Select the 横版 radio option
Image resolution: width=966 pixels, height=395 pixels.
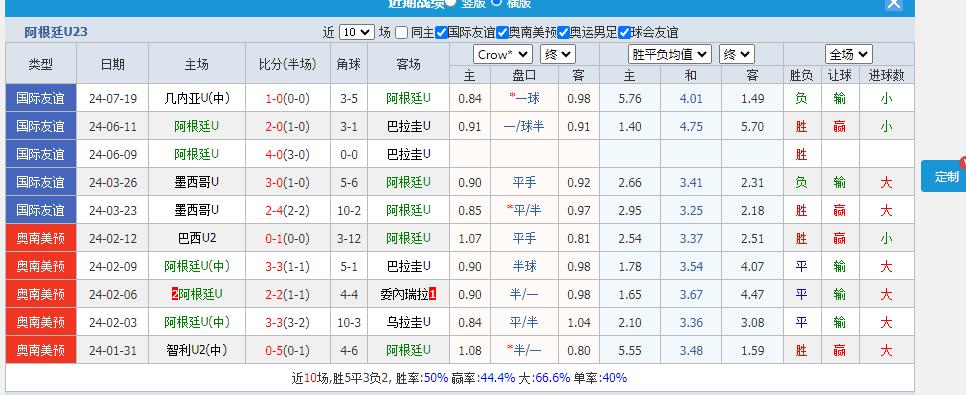(x=497, y=2)
